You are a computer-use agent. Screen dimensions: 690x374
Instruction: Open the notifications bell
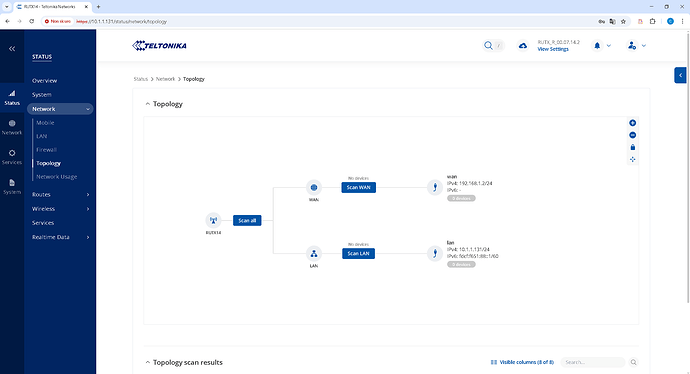(x=597, y=45)
